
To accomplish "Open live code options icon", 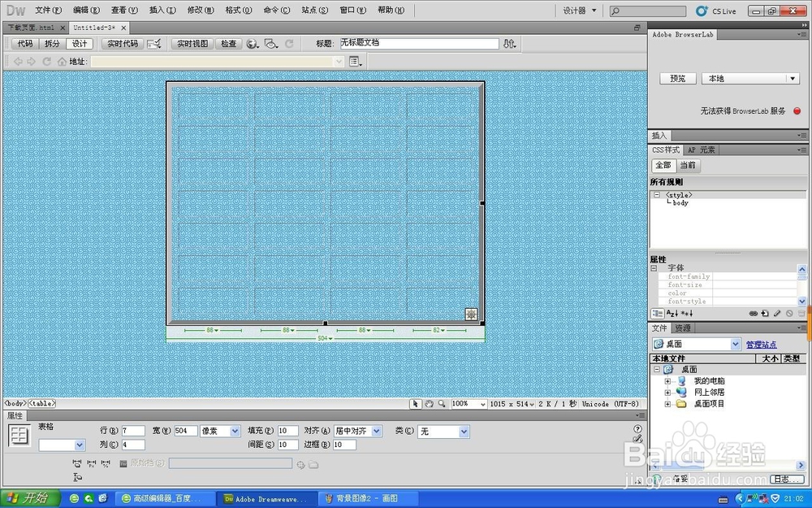I will [x=153, y=44].
